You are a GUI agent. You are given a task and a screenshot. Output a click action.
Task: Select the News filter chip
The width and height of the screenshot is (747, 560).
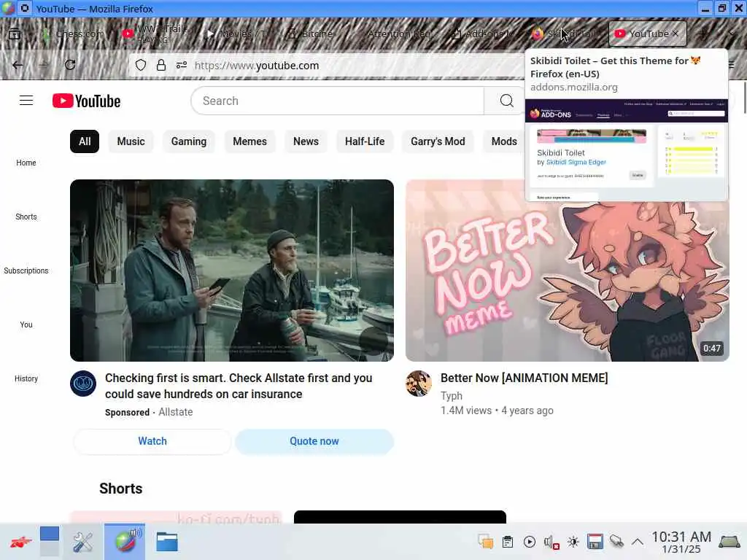[306, 141]
